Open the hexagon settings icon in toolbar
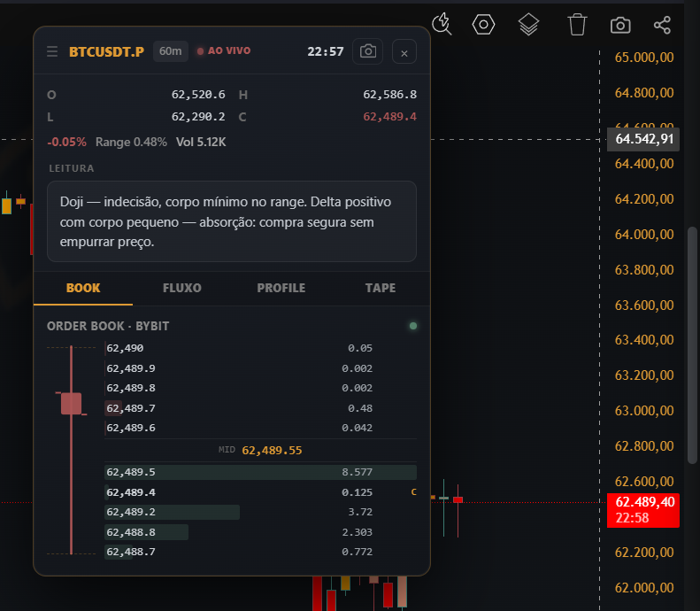Image resolution: width=700 pixels, height=611 pixels. pos(483,24)
